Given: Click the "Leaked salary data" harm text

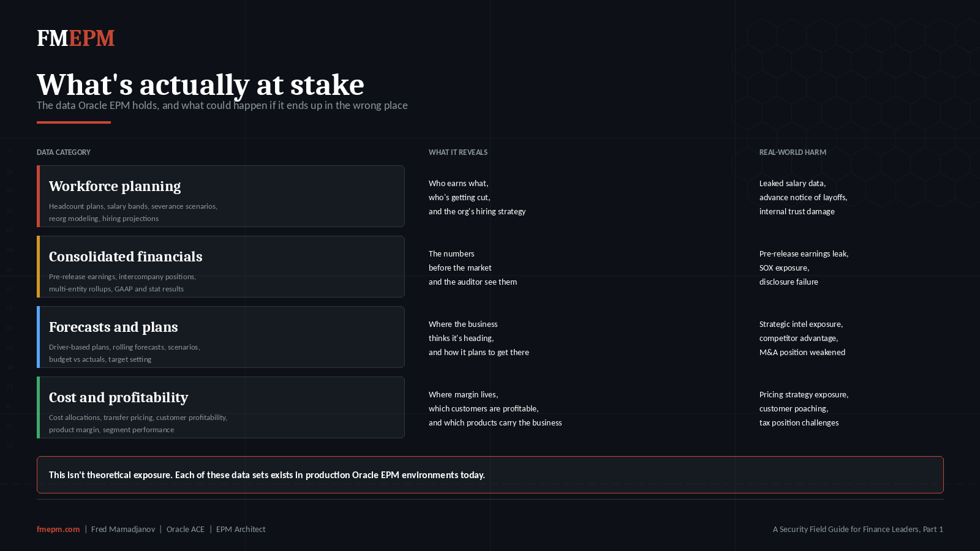Looking at the screenshot, I should (793, 184).
